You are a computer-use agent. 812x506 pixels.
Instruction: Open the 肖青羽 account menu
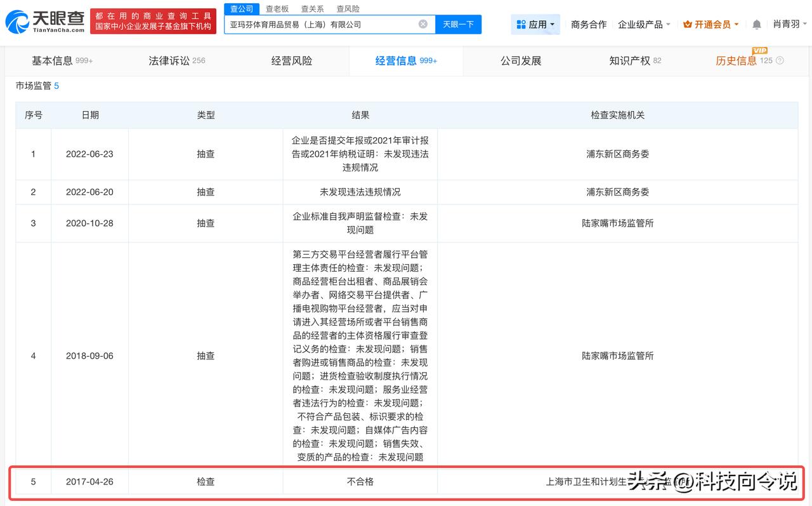tap(790, 24)
